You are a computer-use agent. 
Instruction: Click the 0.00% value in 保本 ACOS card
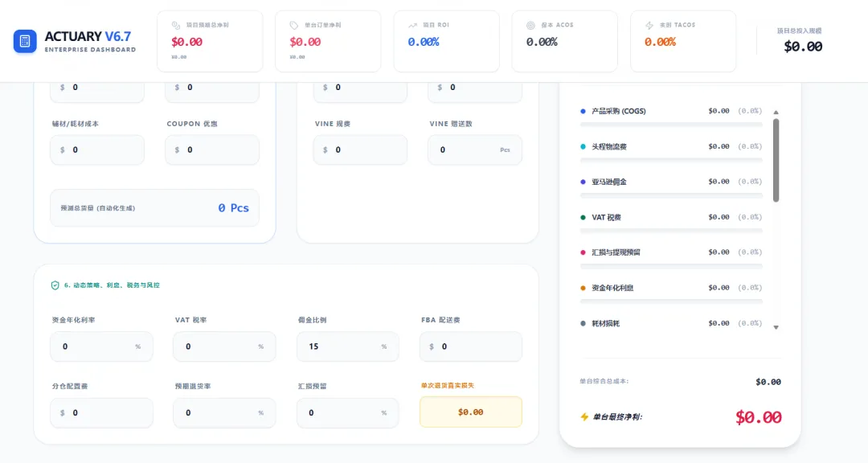542,42
